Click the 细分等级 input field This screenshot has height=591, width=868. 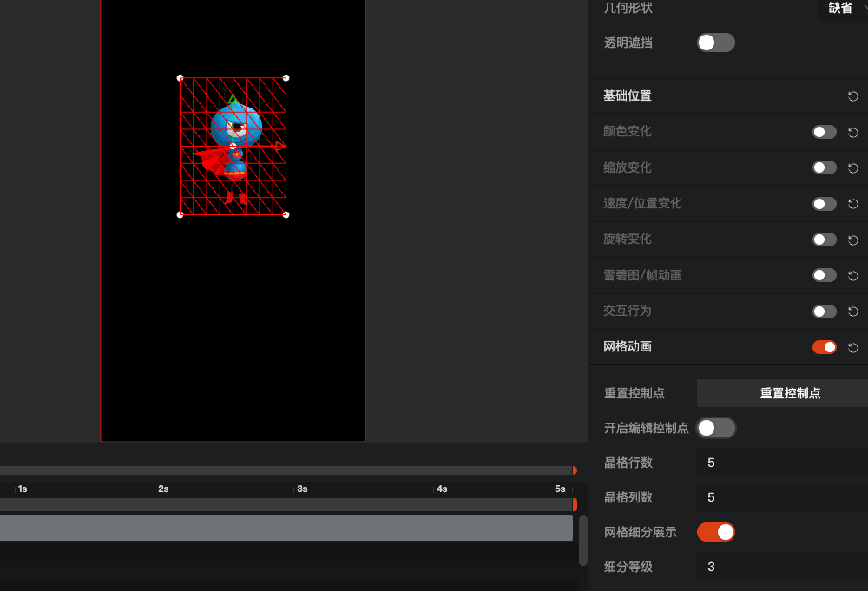782,567
